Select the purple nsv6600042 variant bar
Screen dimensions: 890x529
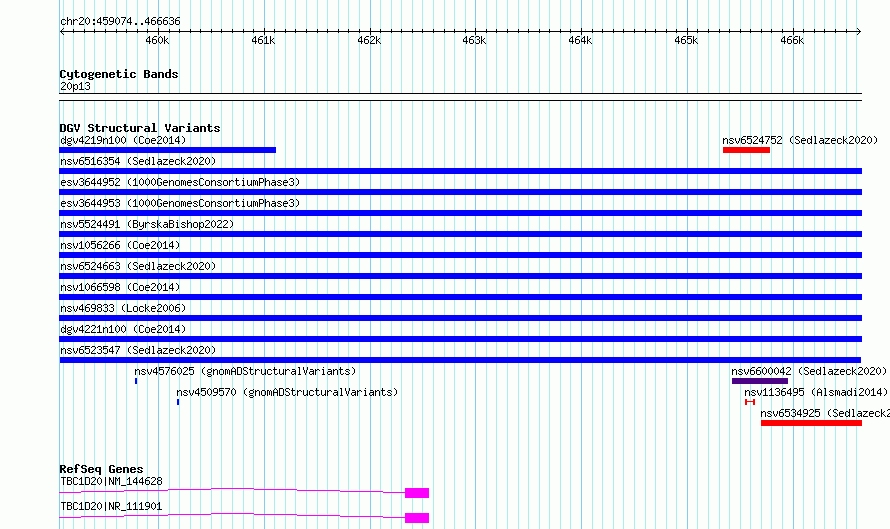point(760,381)
